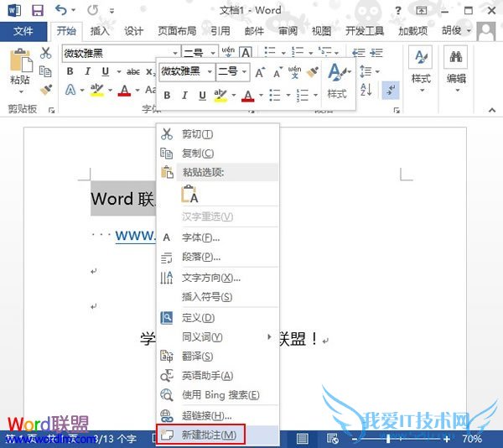This screenshot has width=503, height=448.
Task: Choose the keep text only paste option icon
Action: tap(189, 195)
